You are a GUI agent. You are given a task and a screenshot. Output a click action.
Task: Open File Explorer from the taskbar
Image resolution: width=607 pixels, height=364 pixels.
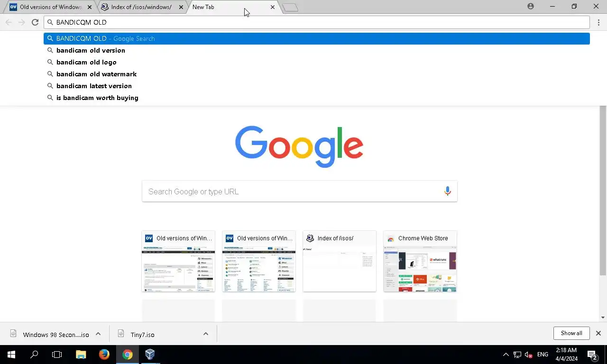pyautogui.click(x=81, y=355)
